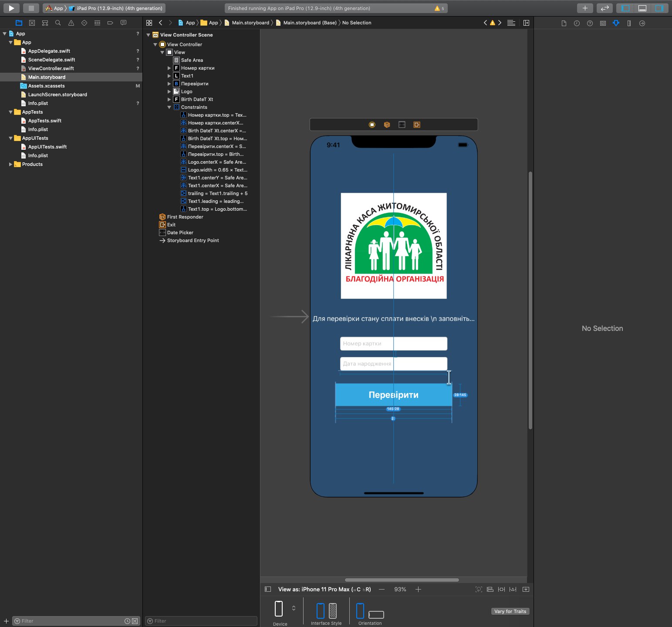The image size is (672, 627).
Task: Click the canvas horizontal scrollbar
Action: pos(402,580)
